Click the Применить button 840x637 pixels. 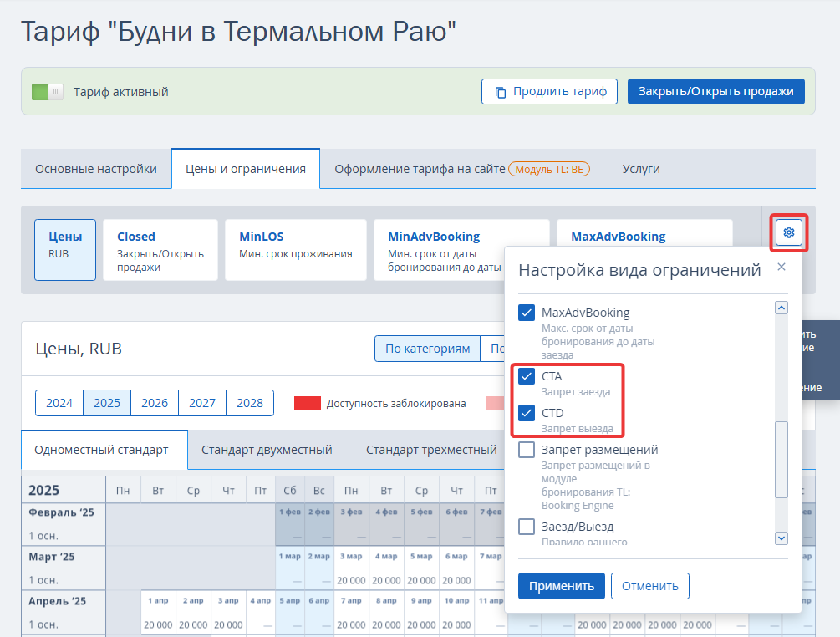(562, 586)
